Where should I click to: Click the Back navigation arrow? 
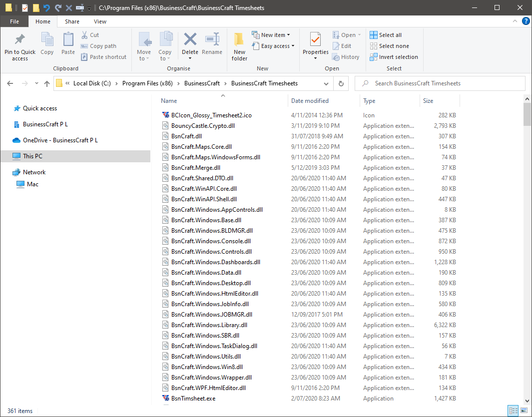point(10,83)
